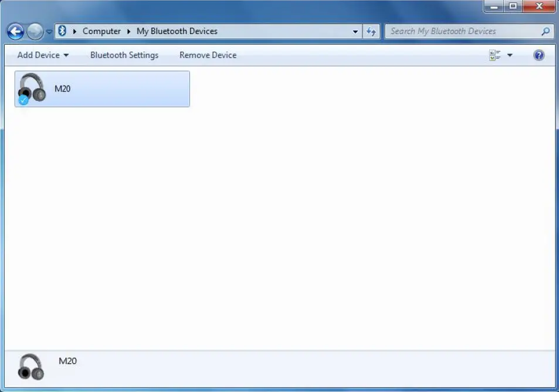The image size is (559, 392).
Task: Click the M20 device name in list
Action: 62,89
